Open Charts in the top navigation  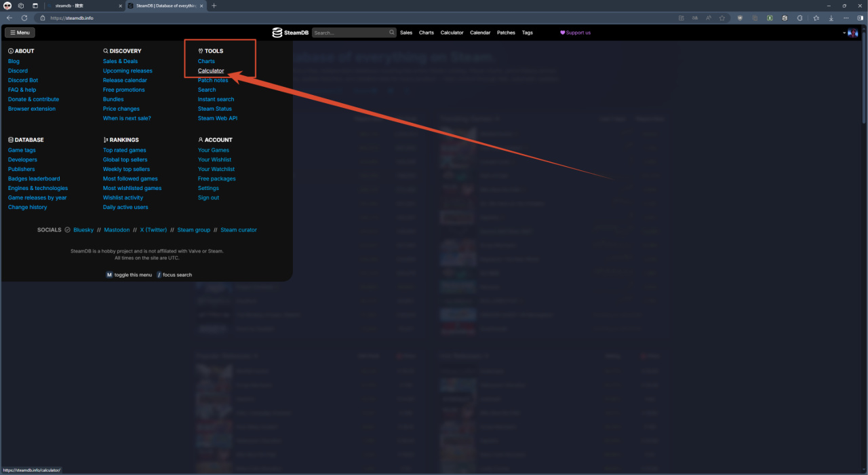(x=427, y=33)
